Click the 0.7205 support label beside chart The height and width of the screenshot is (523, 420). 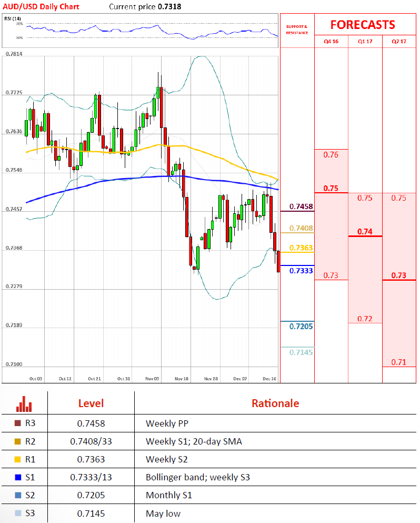click(301, 326)
